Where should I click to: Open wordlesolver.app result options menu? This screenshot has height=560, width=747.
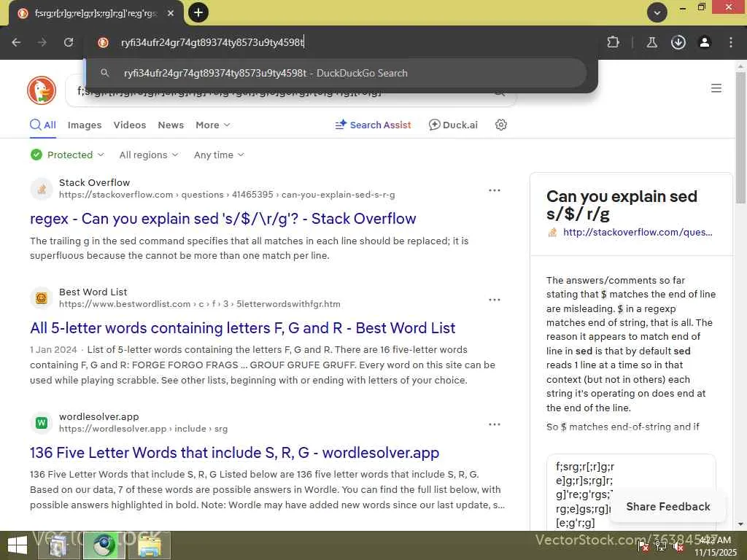(495, 424)
